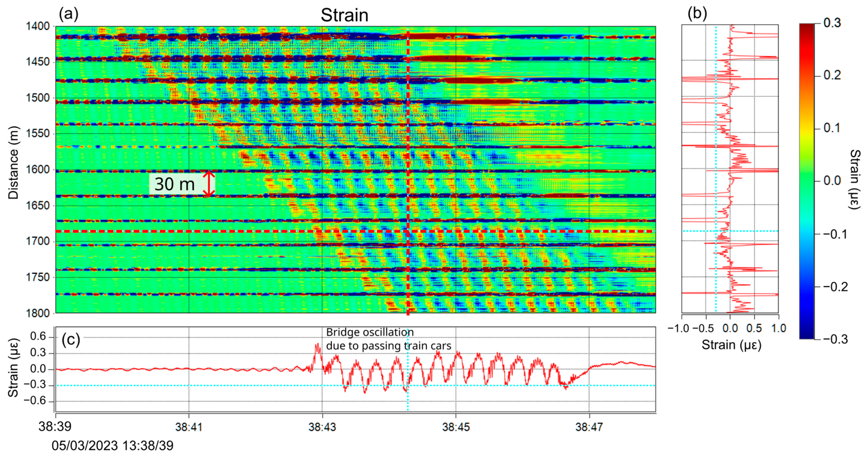The image size is (868, 460).
Task: Click the −1.0 tick under panel (b)
Action: [x=679, y=328]
